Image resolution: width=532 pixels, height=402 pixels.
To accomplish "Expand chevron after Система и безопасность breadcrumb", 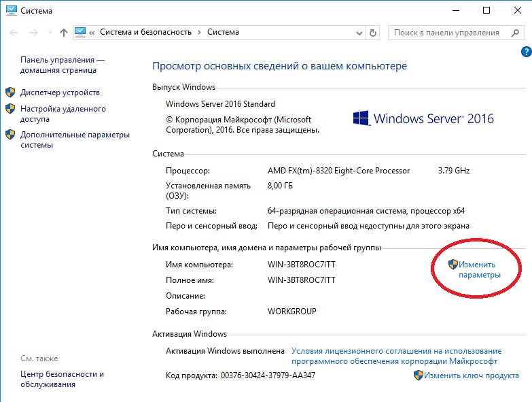I will [x=199, y=33].
